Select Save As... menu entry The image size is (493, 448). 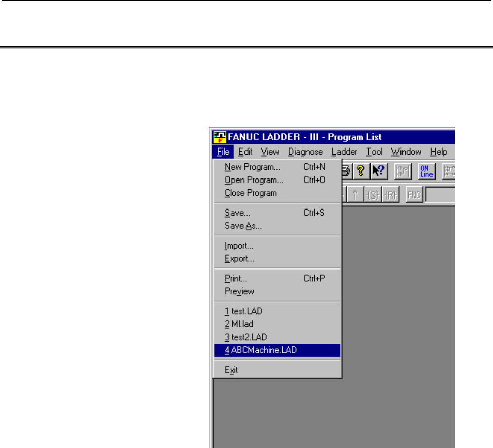point(278,226)
